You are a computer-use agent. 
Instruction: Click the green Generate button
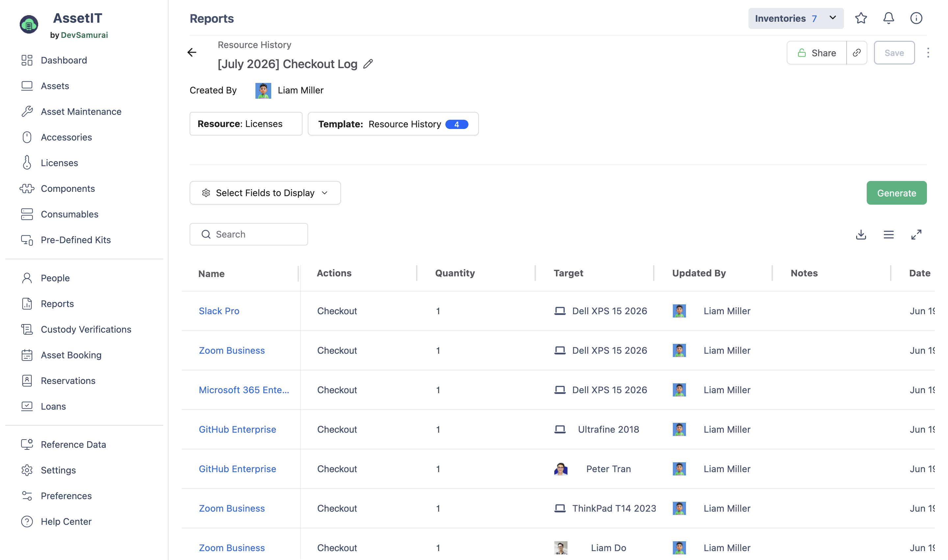[x=896, y=193]
